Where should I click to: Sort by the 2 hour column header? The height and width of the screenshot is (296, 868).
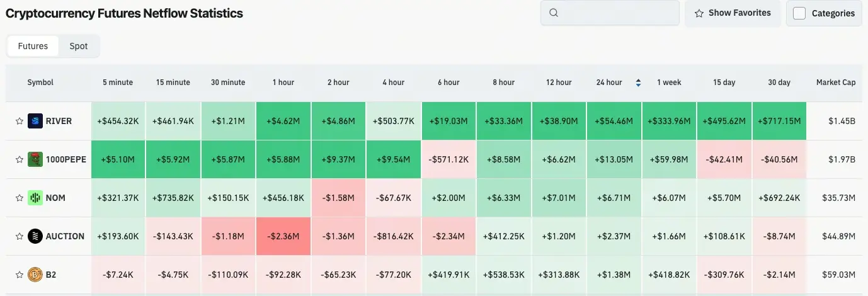(x=338, y=83)
